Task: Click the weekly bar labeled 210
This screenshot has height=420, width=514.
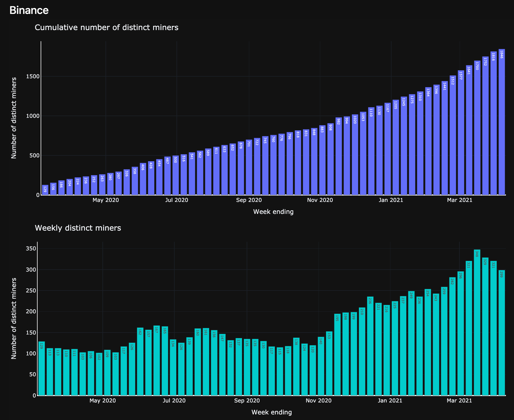Action: (x=362, y=351)
